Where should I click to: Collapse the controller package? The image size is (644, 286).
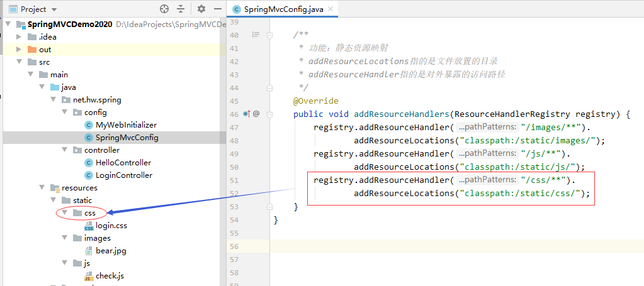pos(64,150)
